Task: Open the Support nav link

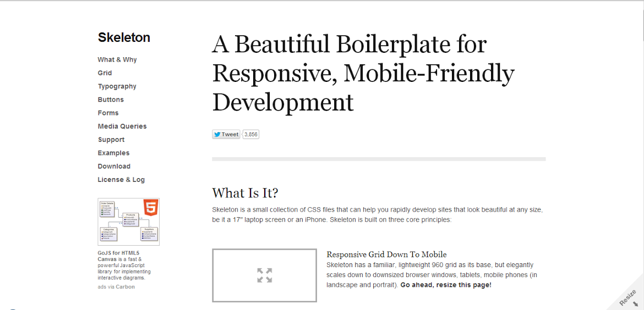Action: point(111,140)
